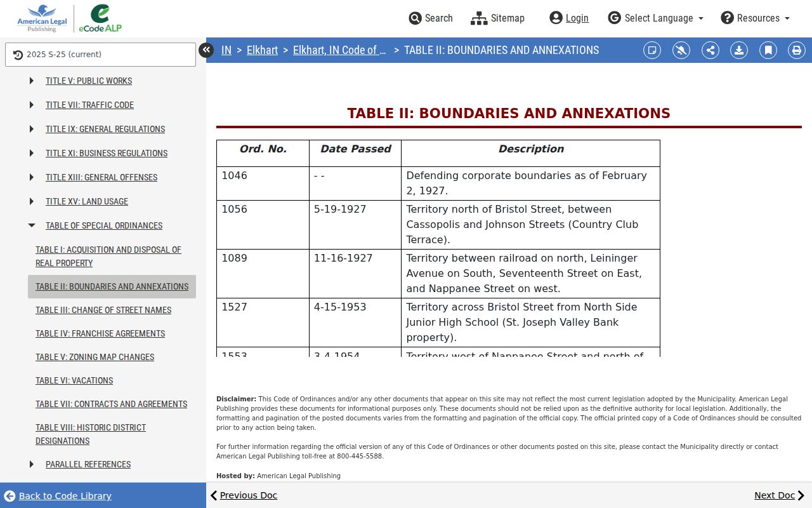The width and height of the screenshot is (812, 508).
Task: Open the annotations note icon
Action: coord(652,50)
